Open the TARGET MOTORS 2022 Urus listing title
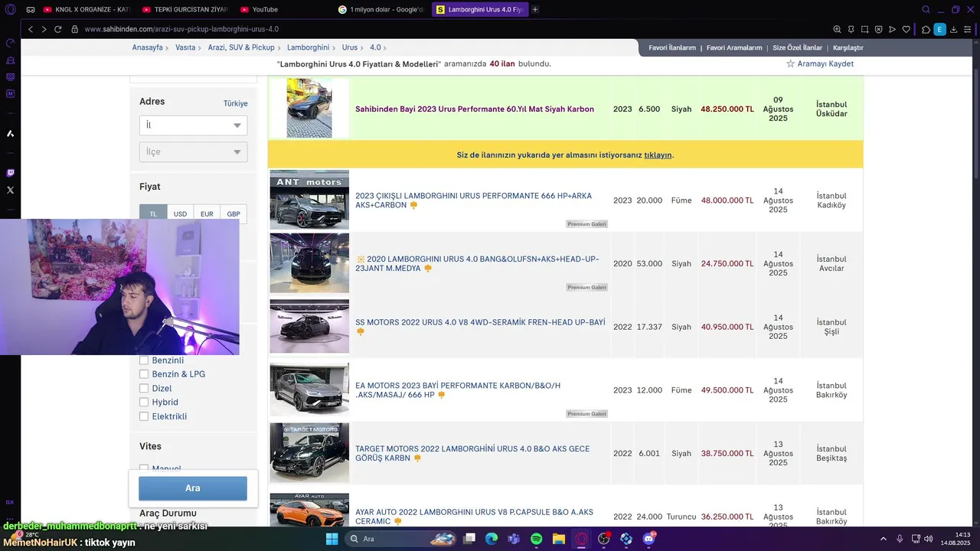 point(472,453)
